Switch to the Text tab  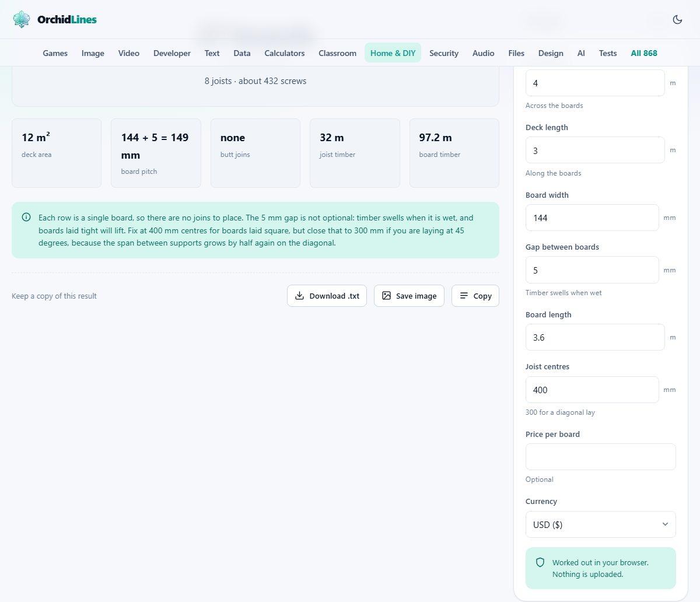(212, 53)
